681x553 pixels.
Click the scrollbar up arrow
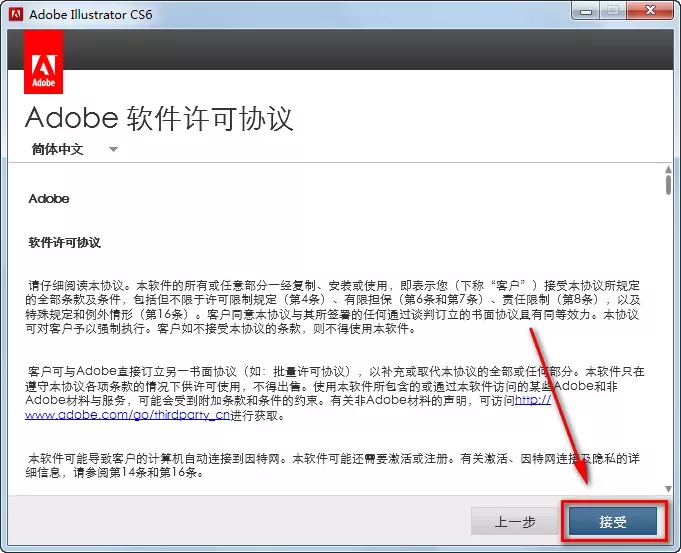667,170
